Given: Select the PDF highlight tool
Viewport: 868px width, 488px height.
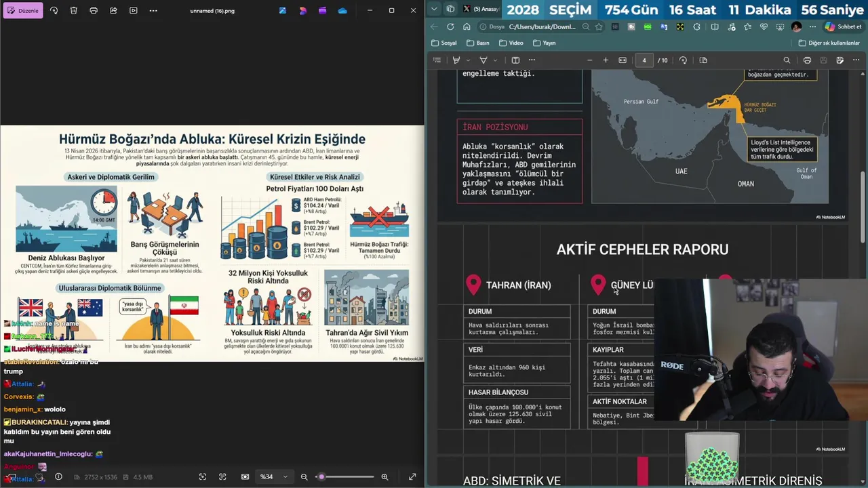Looking at the screenshot, I should [456, 60].
